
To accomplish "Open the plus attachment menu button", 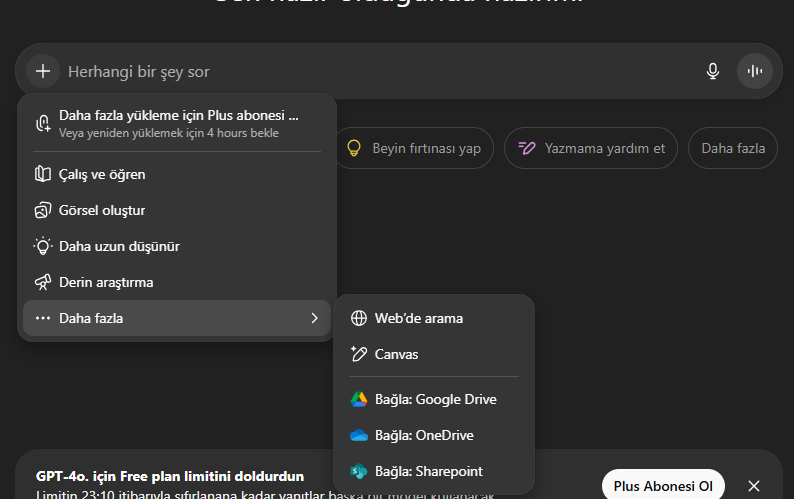I will click(43, 71).
